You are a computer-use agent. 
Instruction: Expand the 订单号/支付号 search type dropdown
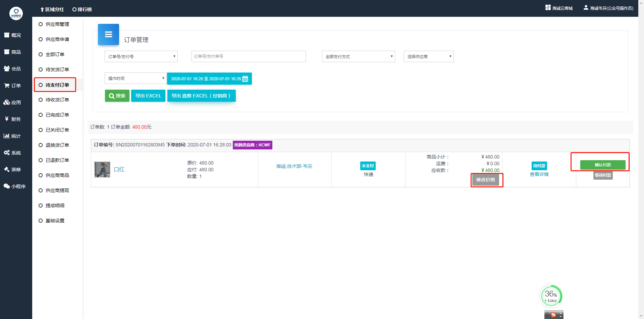[x=141, y=56]
